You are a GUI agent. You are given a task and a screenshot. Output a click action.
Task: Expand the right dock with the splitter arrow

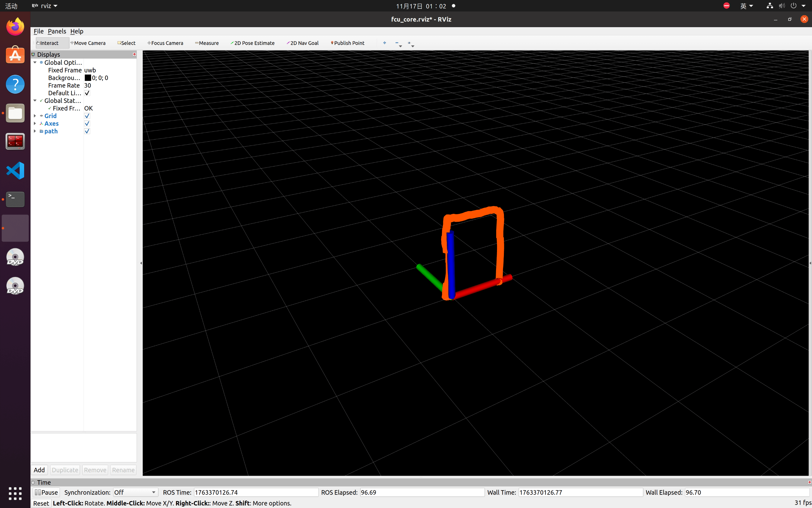pyautogui.click(x=810, y=263)
